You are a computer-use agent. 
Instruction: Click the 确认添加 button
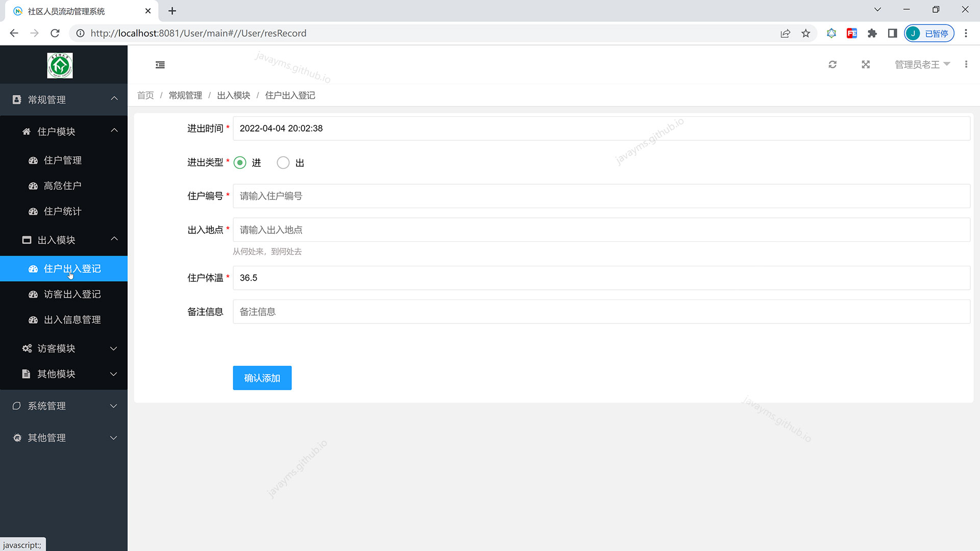coord(262,378)
